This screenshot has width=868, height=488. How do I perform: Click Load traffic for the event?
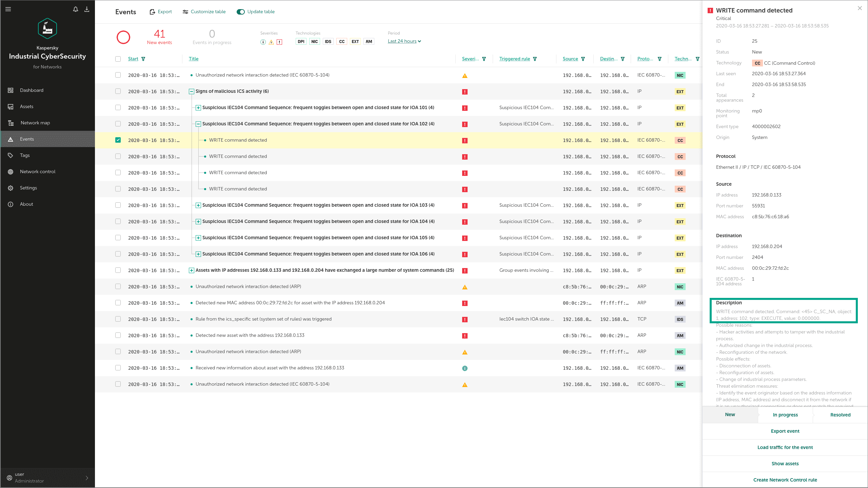tap(785, 447)
